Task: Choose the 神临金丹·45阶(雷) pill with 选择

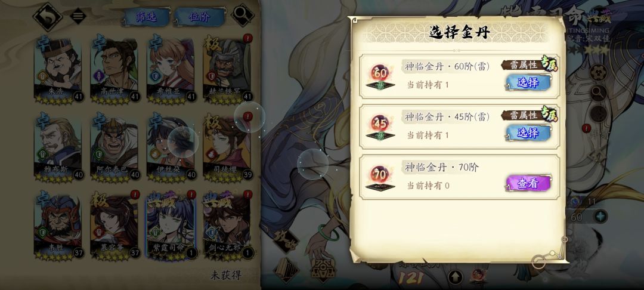Action: (x=528, y=133)
